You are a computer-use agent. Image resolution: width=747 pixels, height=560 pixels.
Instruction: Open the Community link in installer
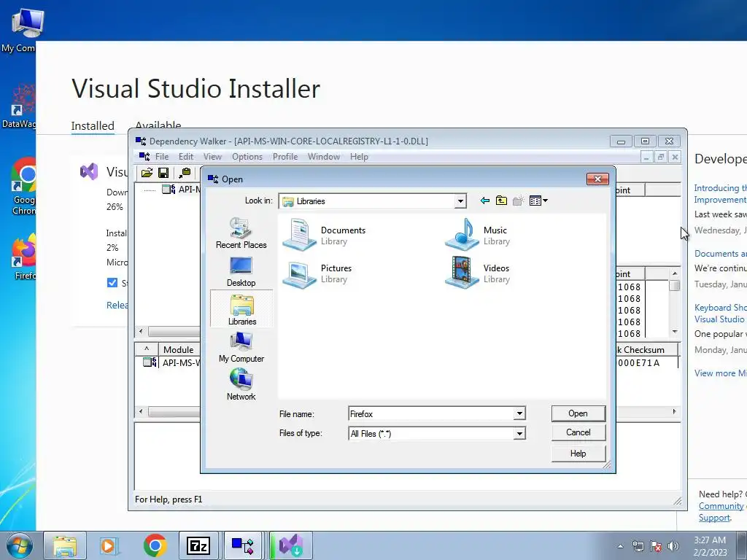pos(721,506)
